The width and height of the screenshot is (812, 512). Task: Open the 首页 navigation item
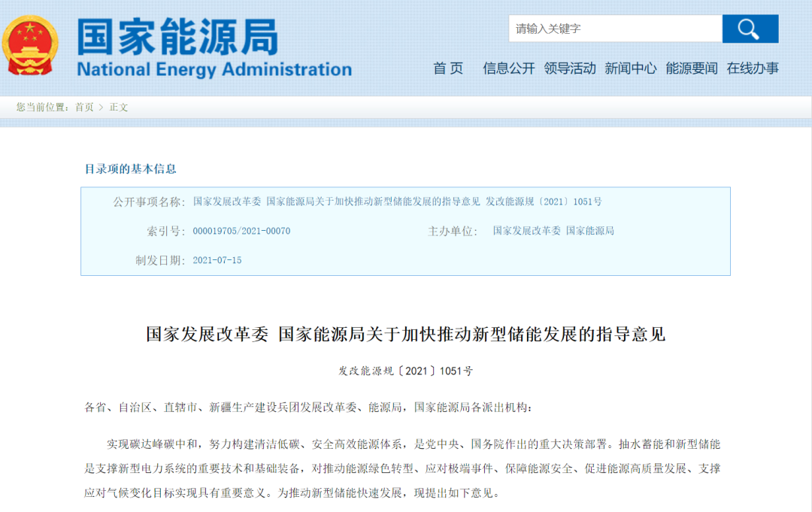click(x=448, y=68)
